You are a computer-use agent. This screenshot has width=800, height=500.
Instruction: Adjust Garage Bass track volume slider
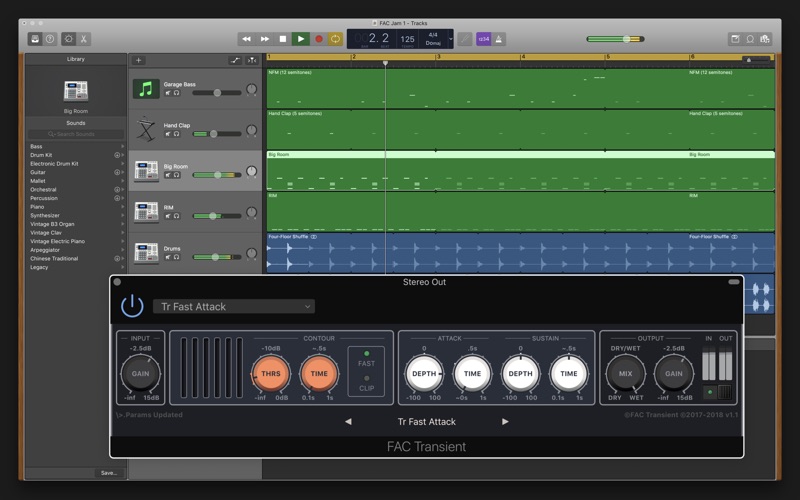[217, 93]
